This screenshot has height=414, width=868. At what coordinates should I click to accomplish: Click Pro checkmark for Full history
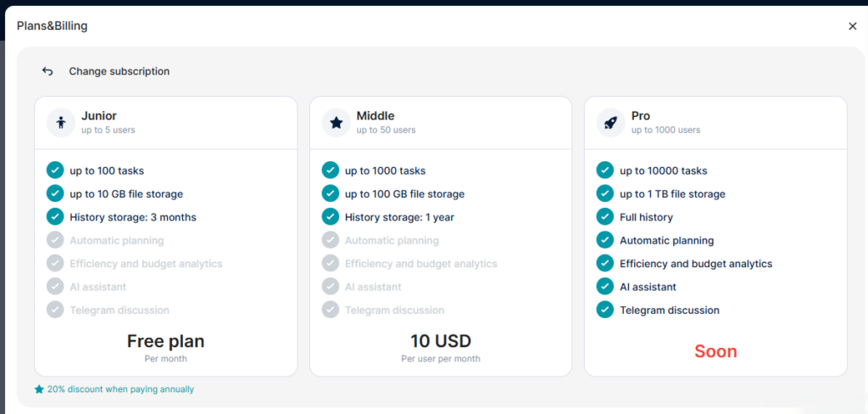point(605,216)
